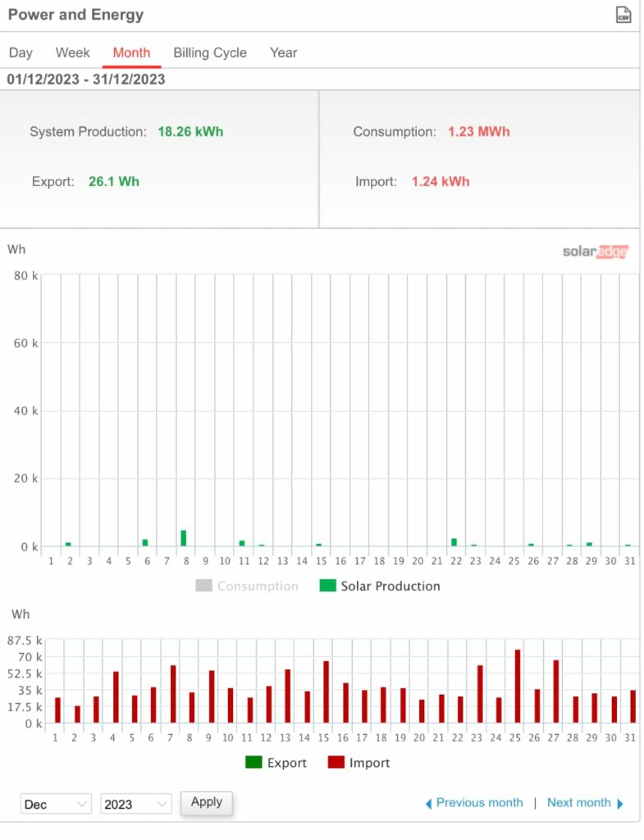
Task: Open the Dec month dropdown
Action: (x=56, y=804)
